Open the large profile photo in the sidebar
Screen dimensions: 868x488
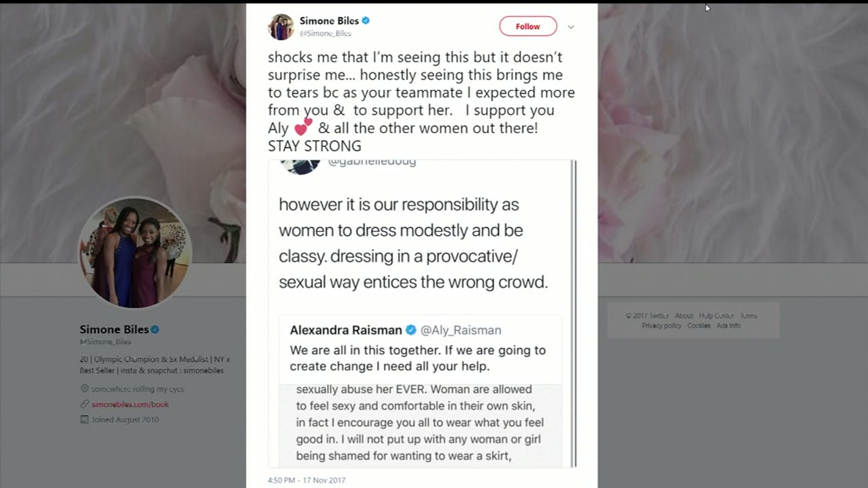[x=135, y=253]
